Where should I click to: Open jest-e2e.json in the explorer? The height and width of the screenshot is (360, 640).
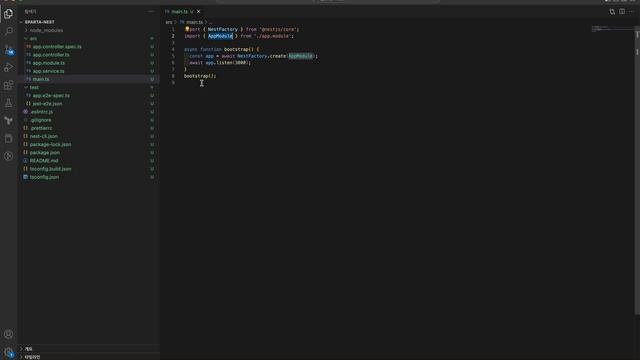(x=47, y=104)
